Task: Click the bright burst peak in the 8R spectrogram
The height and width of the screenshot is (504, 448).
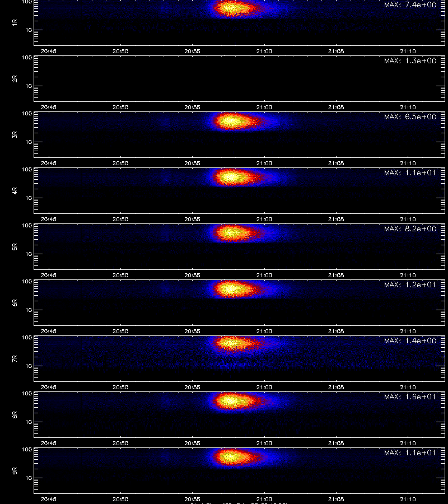Action: 231,401
